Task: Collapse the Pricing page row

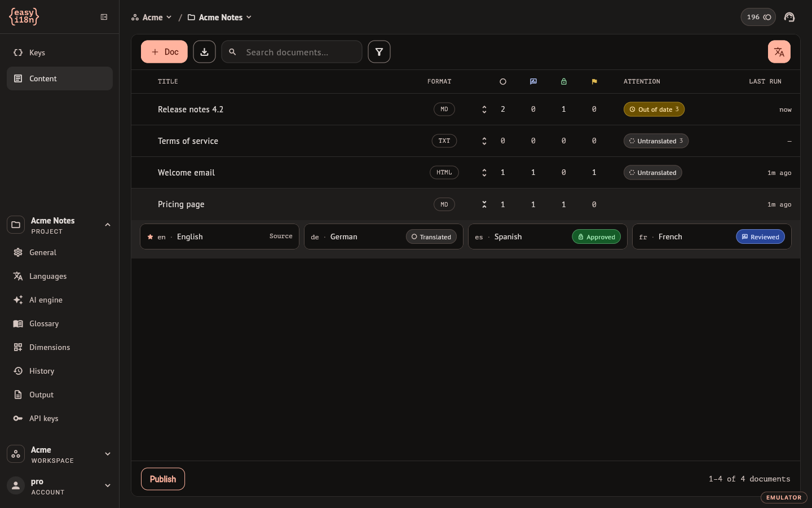Action: click(484, 204)
